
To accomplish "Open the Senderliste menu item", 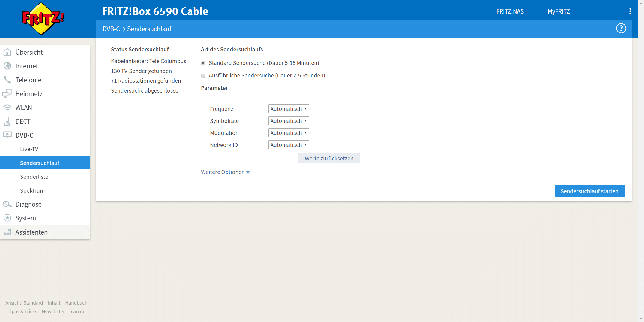I will click(34, 177).
